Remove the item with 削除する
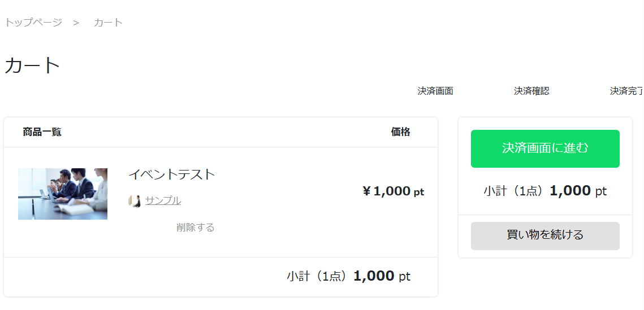The width and height of the screenshot is (644, 310). pyautogui.click(x=196, y=228)
